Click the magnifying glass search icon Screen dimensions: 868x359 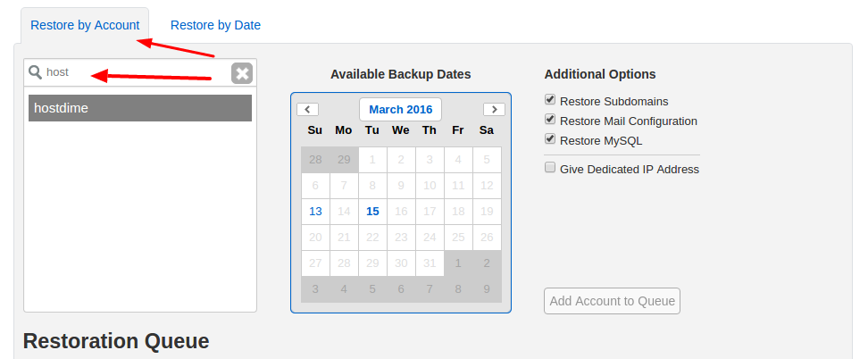[36, 72]
